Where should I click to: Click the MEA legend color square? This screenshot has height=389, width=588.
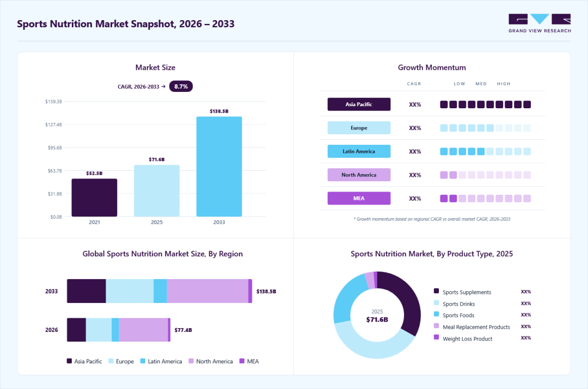[x=242, y=361]
